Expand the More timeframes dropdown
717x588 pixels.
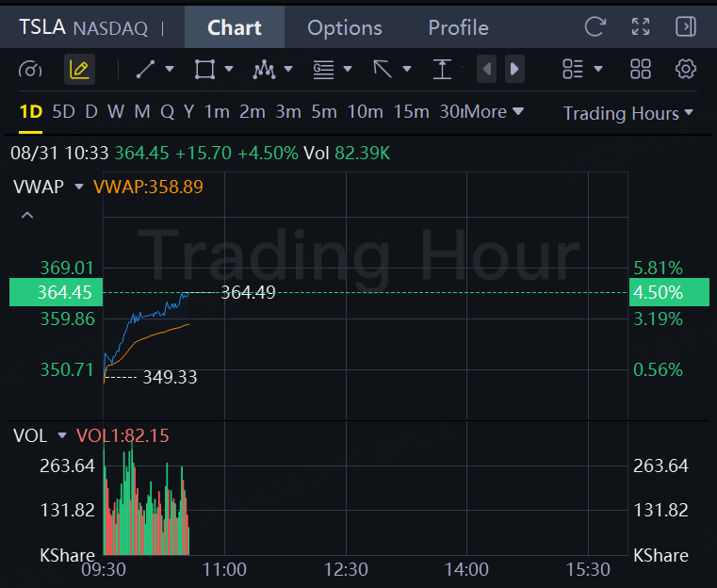pyautogui.click(x=495, y=111)
